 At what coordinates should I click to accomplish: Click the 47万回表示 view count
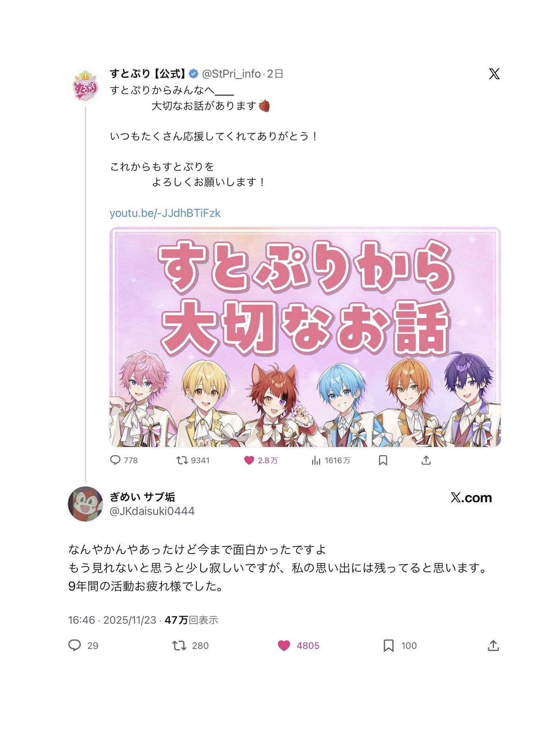pyautogui.click(x=191, y=620)
